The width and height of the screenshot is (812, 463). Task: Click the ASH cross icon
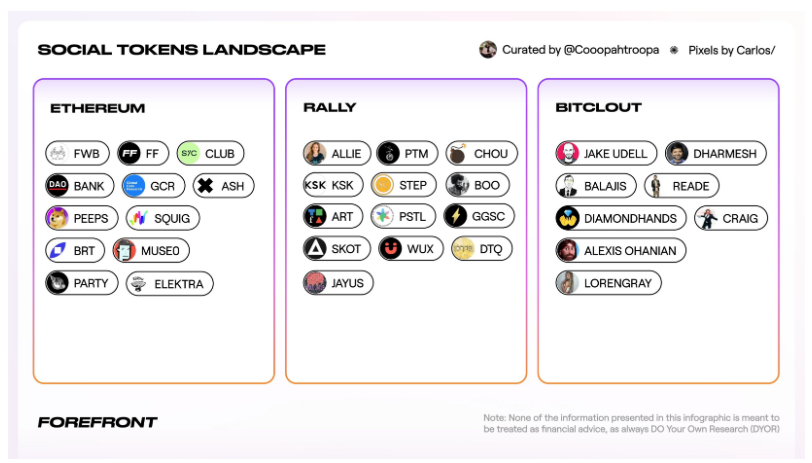206,185
